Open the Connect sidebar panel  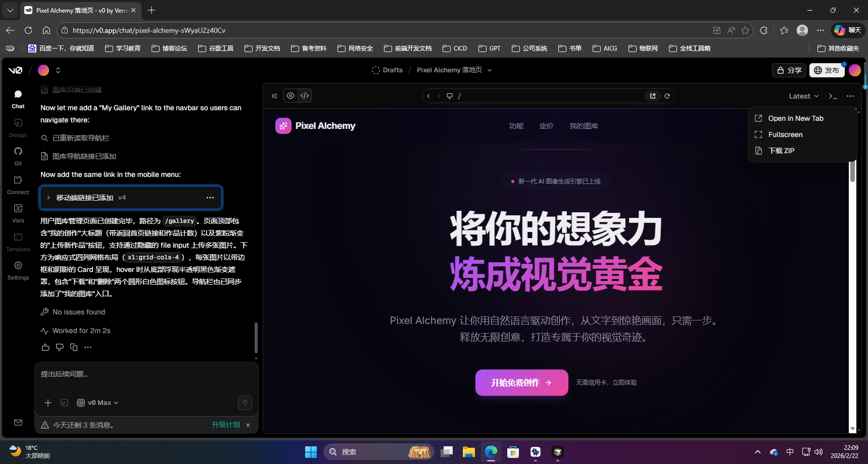[x=18, y=184]
